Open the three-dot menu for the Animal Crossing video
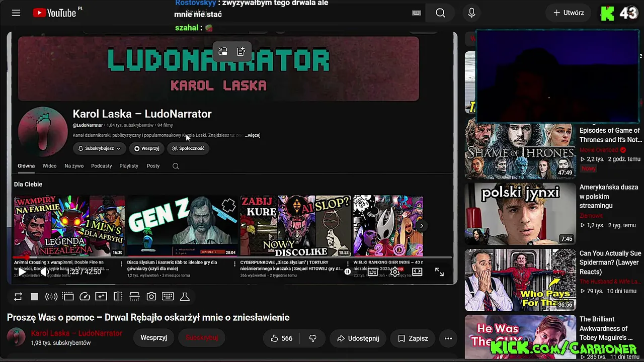644x362 pixels. (121, 263)
